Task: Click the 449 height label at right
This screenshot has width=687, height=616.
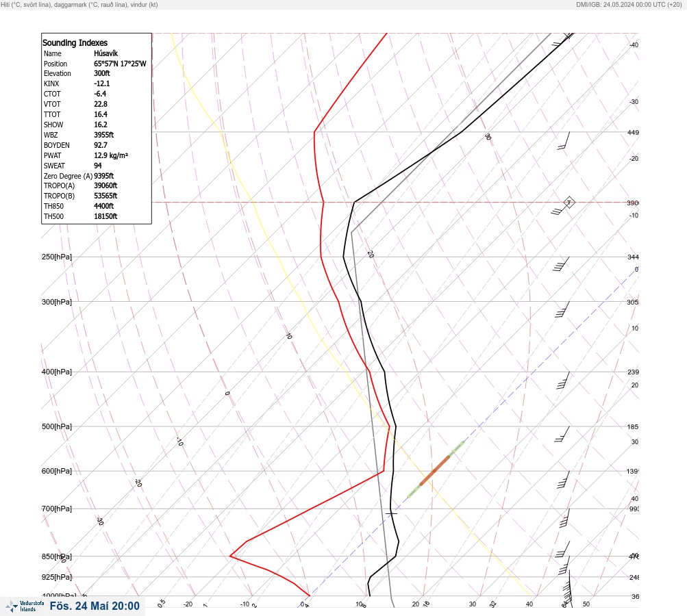Action: point(633,132)
